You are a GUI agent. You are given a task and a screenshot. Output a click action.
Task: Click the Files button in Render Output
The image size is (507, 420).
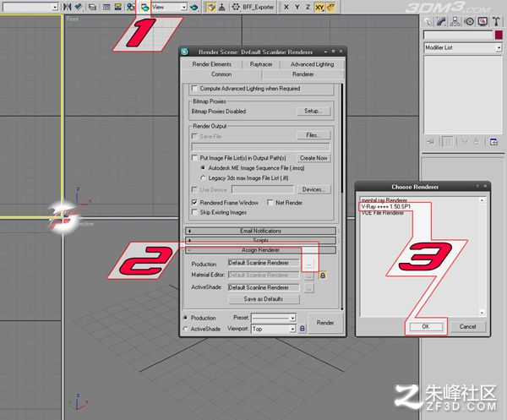313,135
